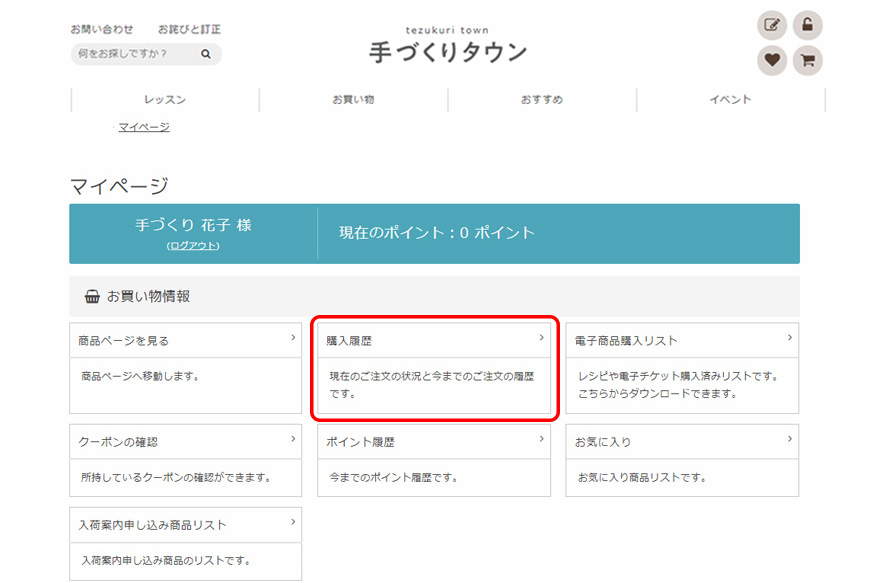869x583 pixels.
Task: Open the shopping cart icon
Action: (x=808, y=60)
